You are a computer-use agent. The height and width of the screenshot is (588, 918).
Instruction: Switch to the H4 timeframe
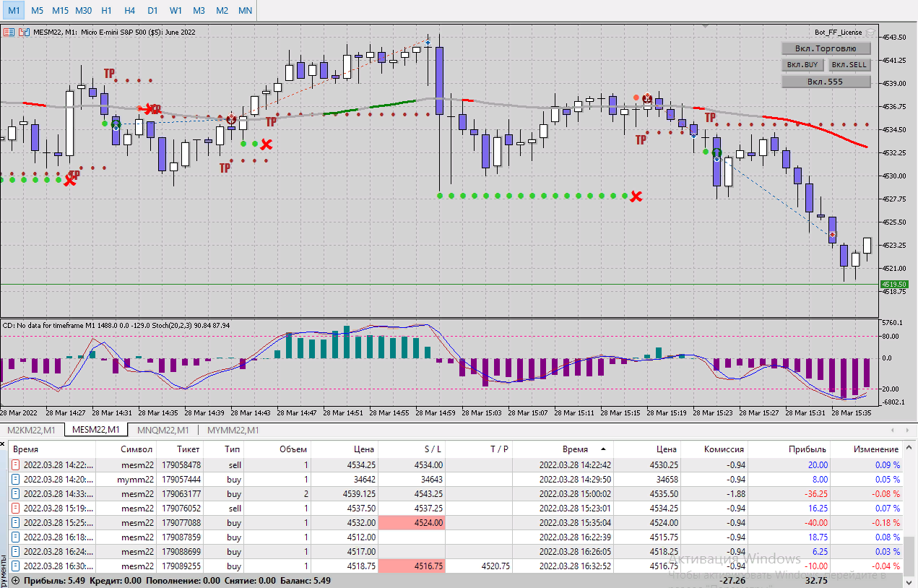pyautogui.click(x=129, y=10)
